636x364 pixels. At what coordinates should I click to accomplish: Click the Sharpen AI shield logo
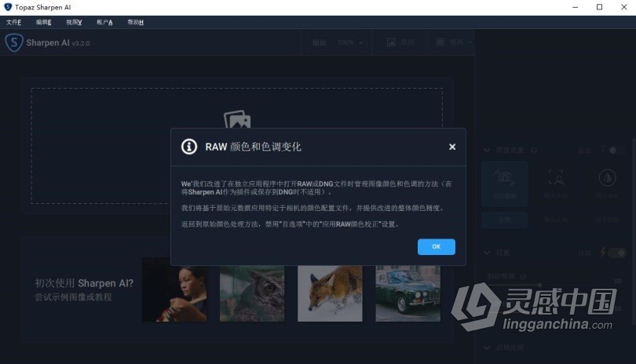pyautogui.click(x=14, y=42)
